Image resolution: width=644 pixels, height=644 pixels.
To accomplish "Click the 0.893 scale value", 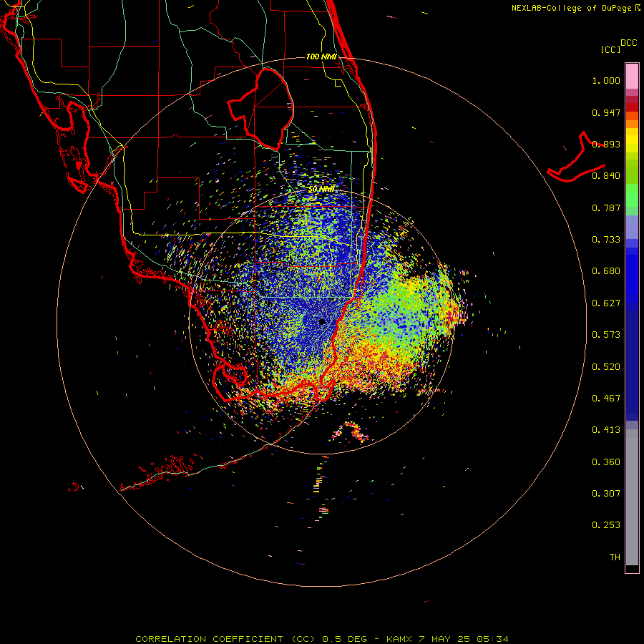I will pos(606,144).
